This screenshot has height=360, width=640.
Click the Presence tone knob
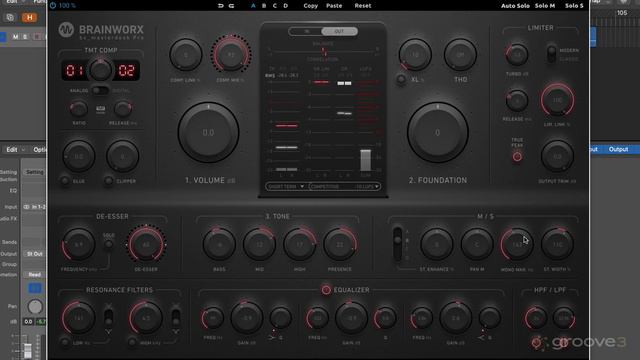click(340, 244)
